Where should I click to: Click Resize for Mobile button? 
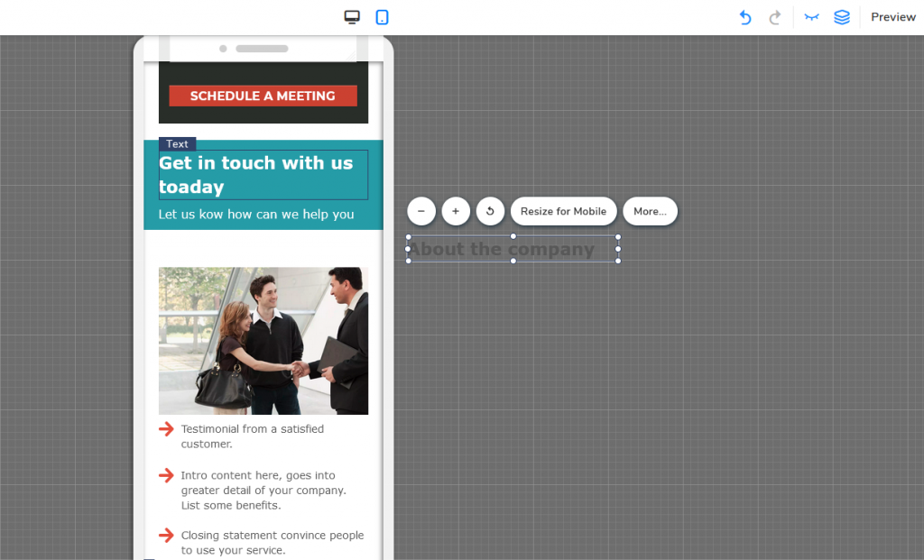click(563, 211)
